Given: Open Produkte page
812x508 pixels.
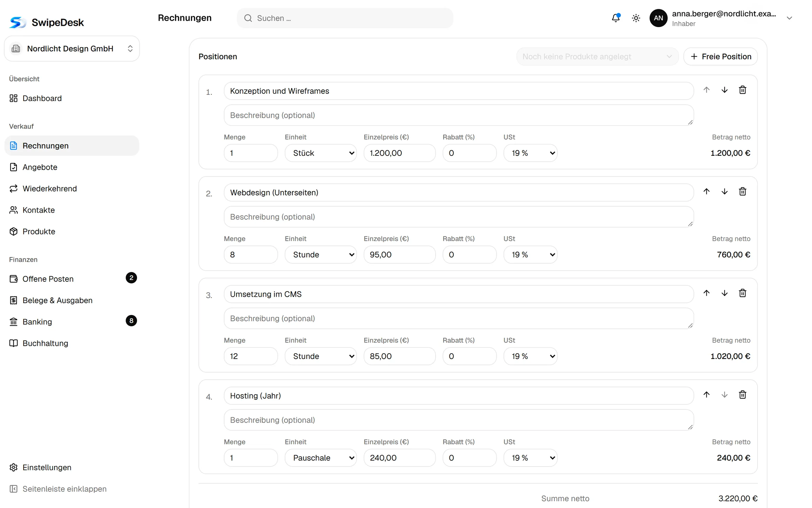Looking at the screenshot, I should point(72,231).
